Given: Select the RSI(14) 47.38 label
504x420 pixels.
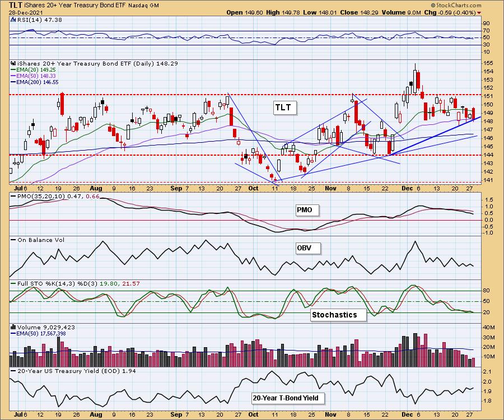Looking at the screenshot, I should pyautogui.click(x=40, y=20).
